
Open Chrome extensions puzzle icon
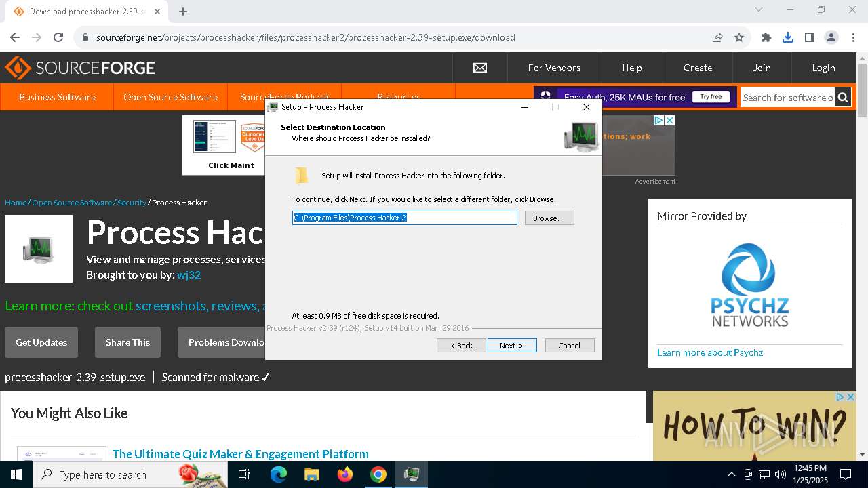766,37
